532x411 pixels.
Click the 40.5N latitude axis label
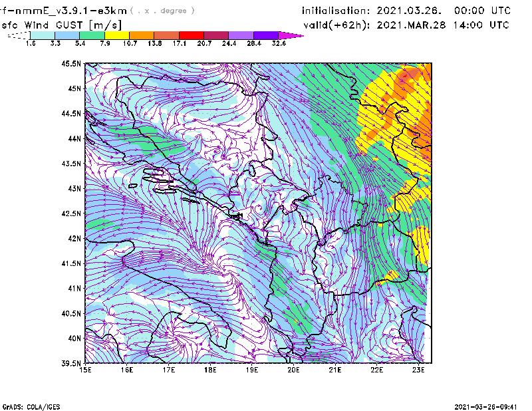pos(71,313)
